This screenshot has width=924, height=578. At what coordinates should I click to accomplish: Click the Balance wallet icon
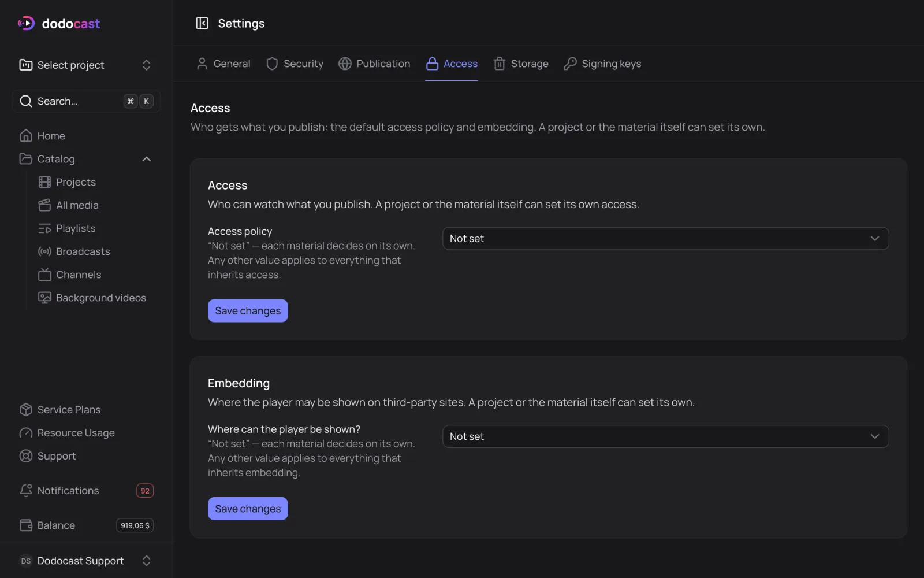coord(25,525)
